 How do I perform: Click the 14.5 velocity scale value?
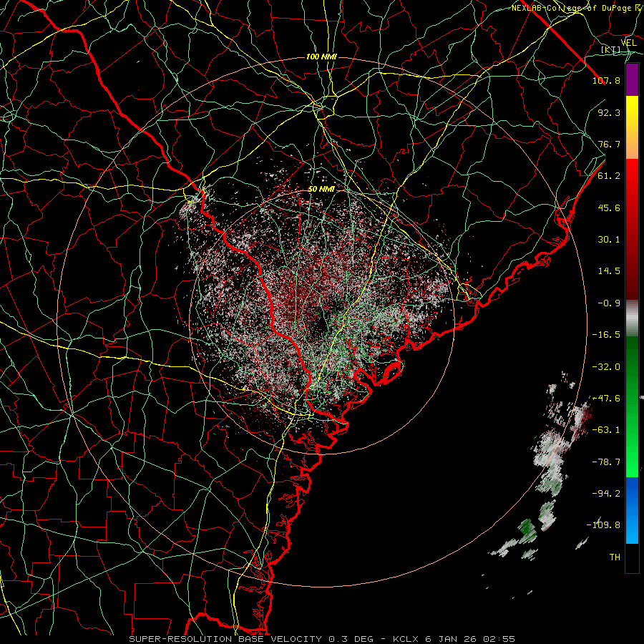coord(609,271)
